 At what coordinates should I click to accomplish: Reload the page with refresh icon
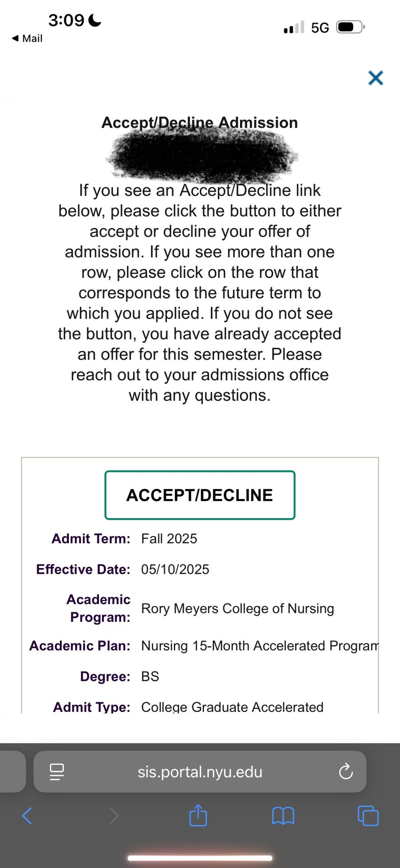coord(346,771)
